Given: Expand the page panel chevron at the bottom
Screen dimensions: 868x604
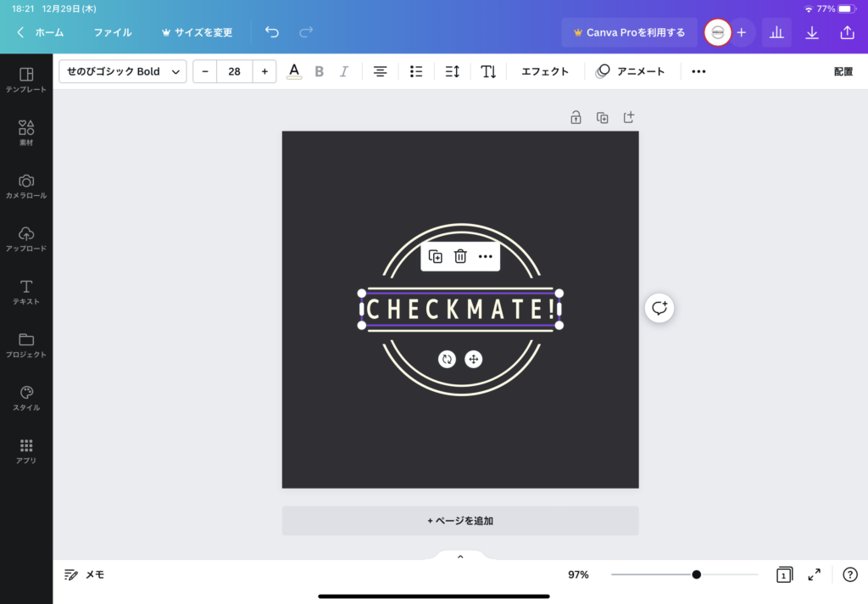Looking at the screenshot, I should [460, 557].
